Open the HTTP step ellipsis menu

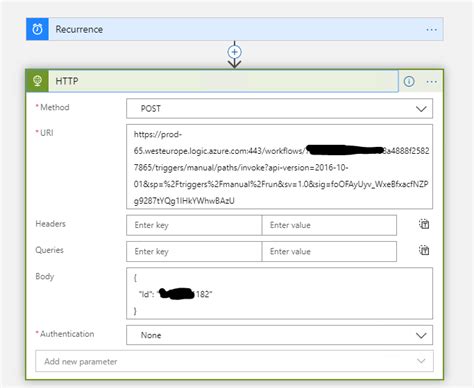coord(431,82)
